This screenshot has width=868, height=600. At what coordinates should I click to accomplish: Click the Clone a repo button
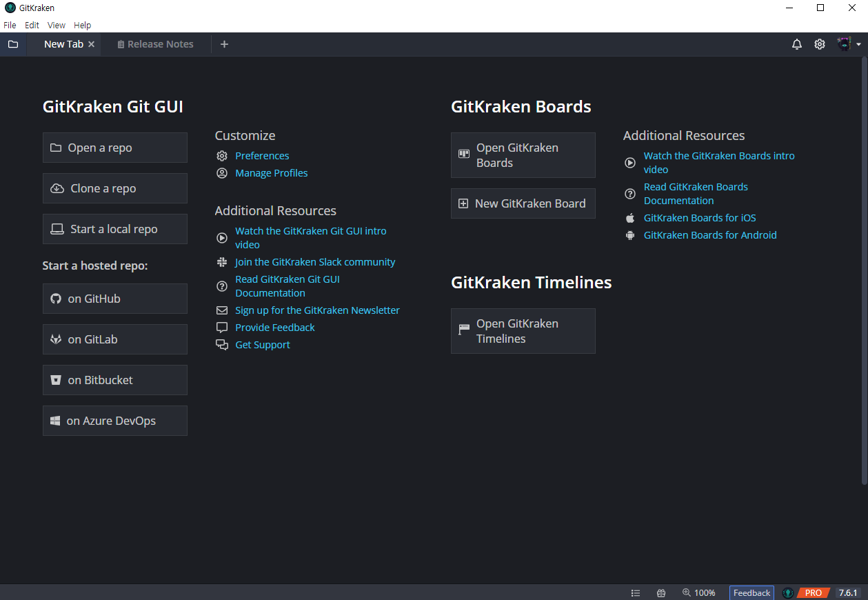click(x=115, y=188)
